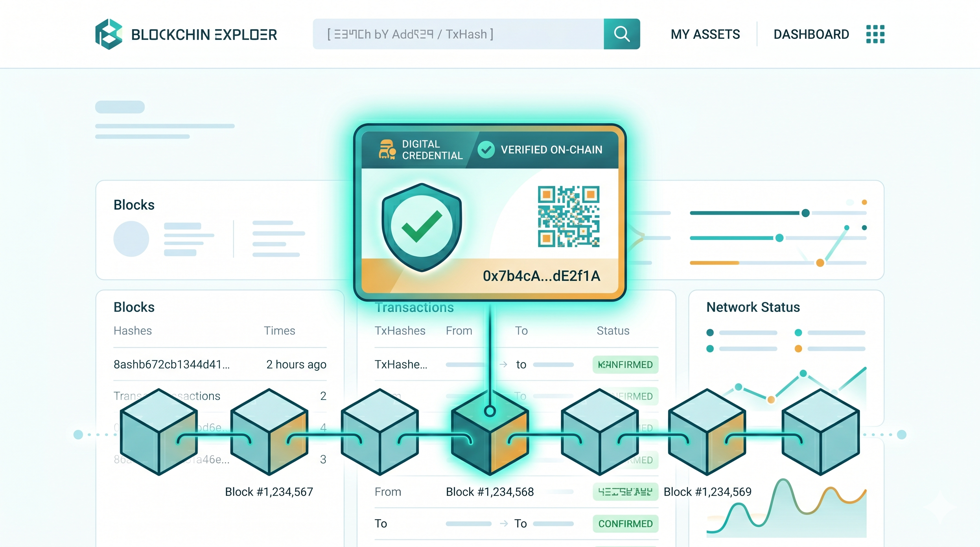Click the TxHashe... transaction entry

pyautogui.click(x=401, y=364)
